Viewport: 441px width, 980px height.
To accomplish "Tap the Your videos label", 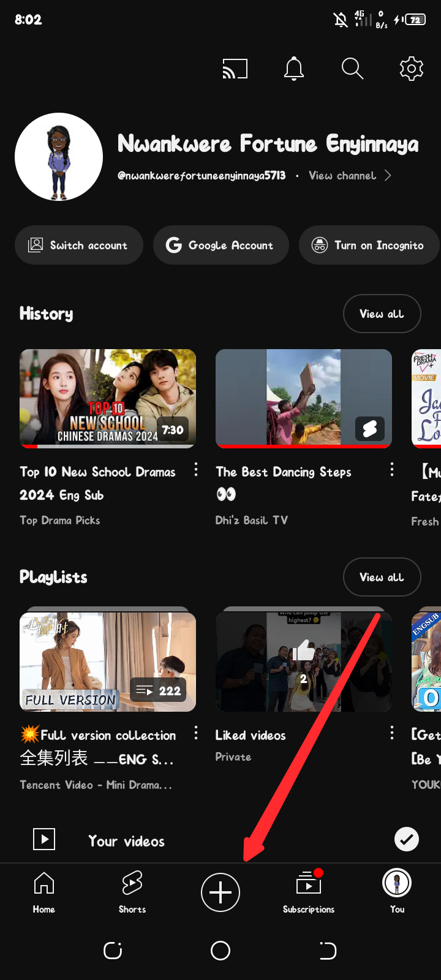I will coord(126,842).
